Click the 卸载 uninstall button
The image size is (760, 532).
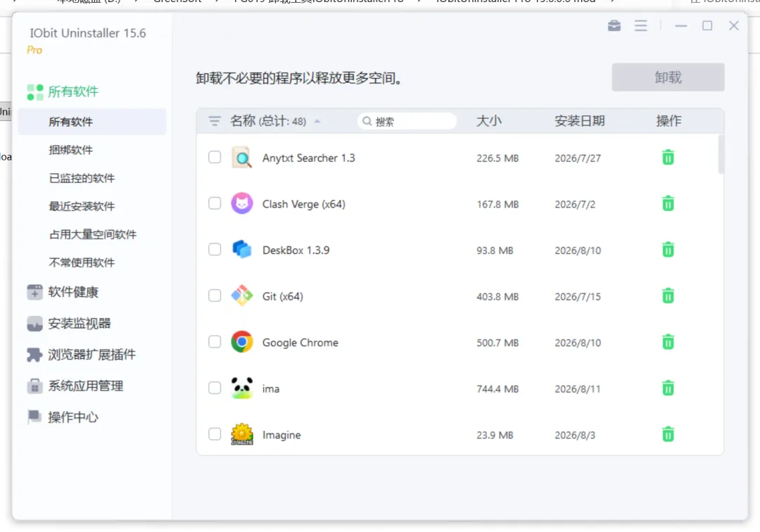(x=668, y=77)
